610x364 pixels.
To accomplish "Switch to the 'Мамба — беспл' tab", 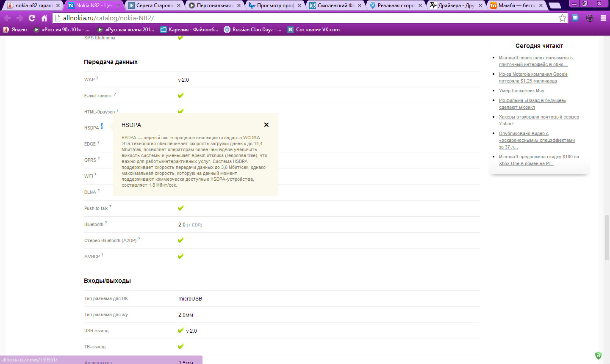I will (517, 6).
